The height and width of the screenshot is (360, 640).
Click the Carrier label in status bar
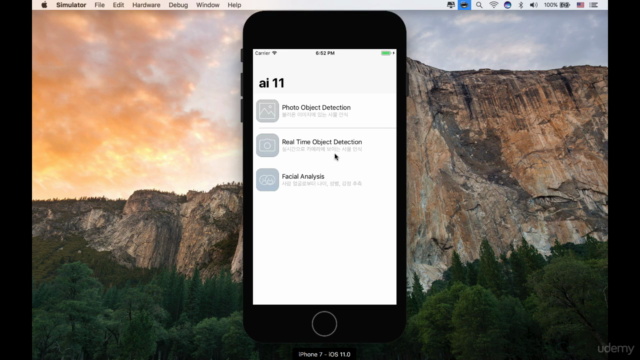262,53
